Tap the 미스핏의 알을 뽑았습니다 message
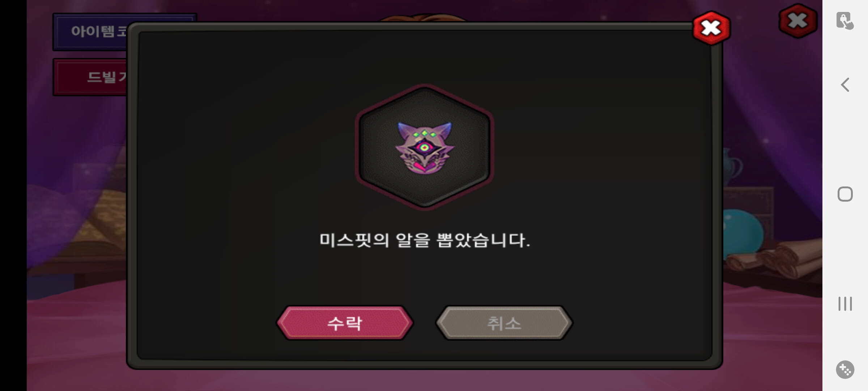Viewport: 868px width, 391px height. pos(425,240)
